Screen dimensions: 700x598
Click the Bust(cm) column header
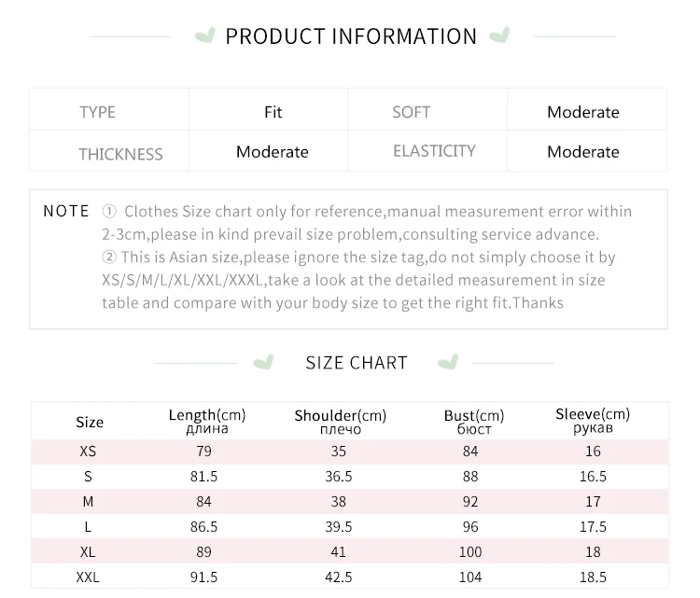(474, 422)
